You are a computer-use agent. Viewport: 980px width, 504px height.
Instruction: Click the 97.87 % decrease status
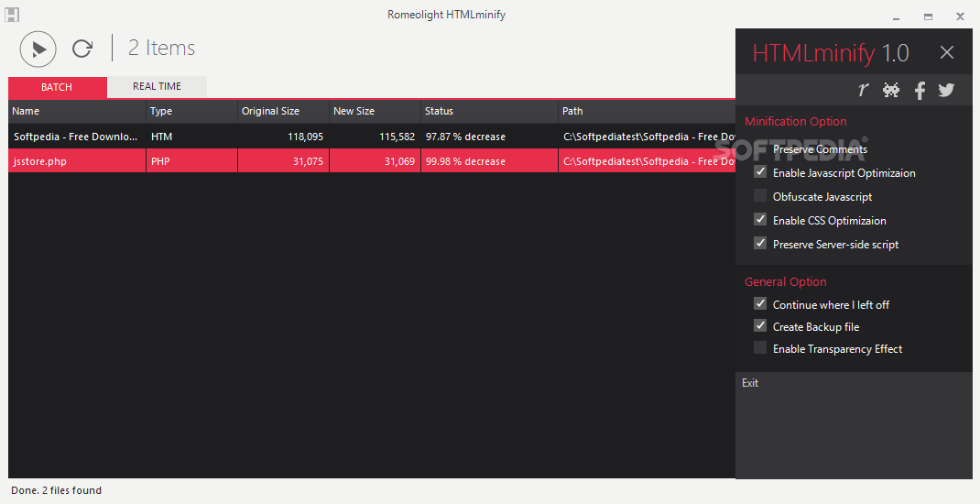(465, 137)
